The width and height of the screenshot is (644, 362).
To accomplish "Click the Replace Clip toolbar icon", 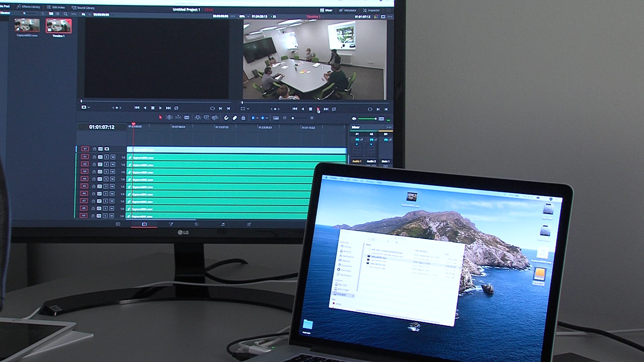I will pos(215,117).
